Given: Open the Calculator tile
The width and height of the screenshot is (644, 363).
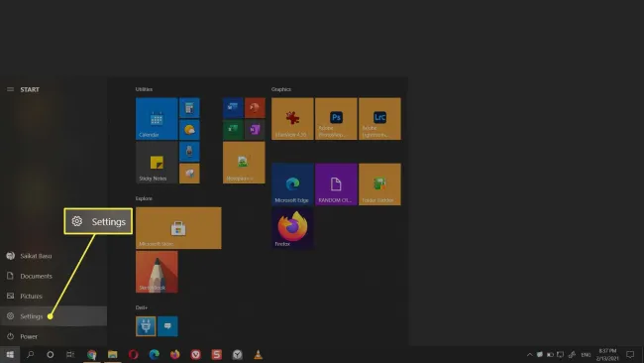Looking at the screenshot, I should 189,108.
